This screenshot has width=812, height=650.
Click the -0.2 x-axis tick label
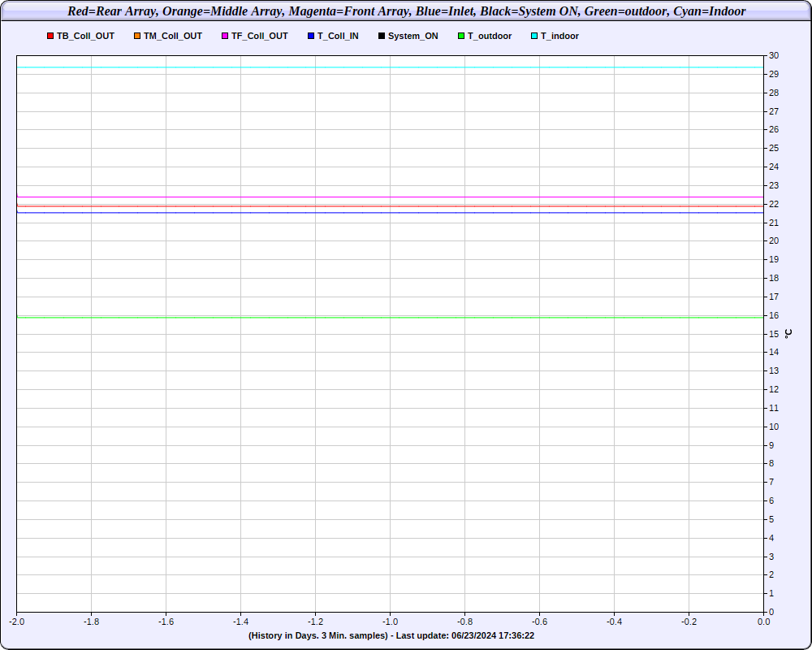coord(689,622)
